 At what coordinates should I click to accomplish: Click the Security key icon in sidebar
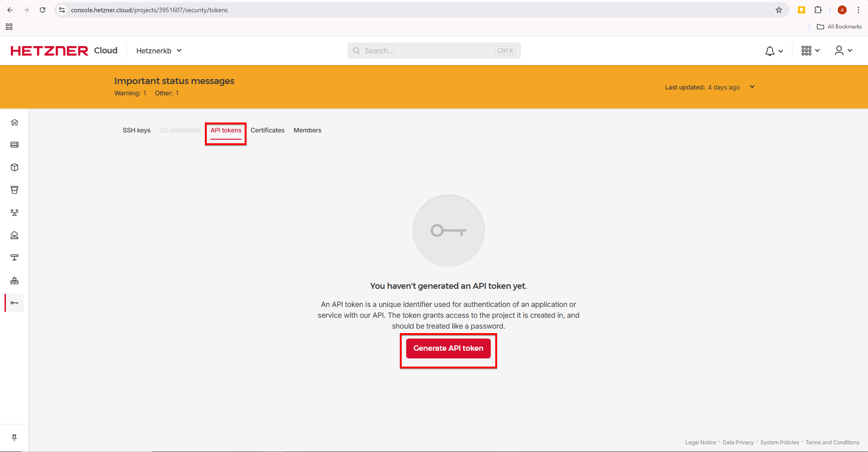click(x=14, y=303)
